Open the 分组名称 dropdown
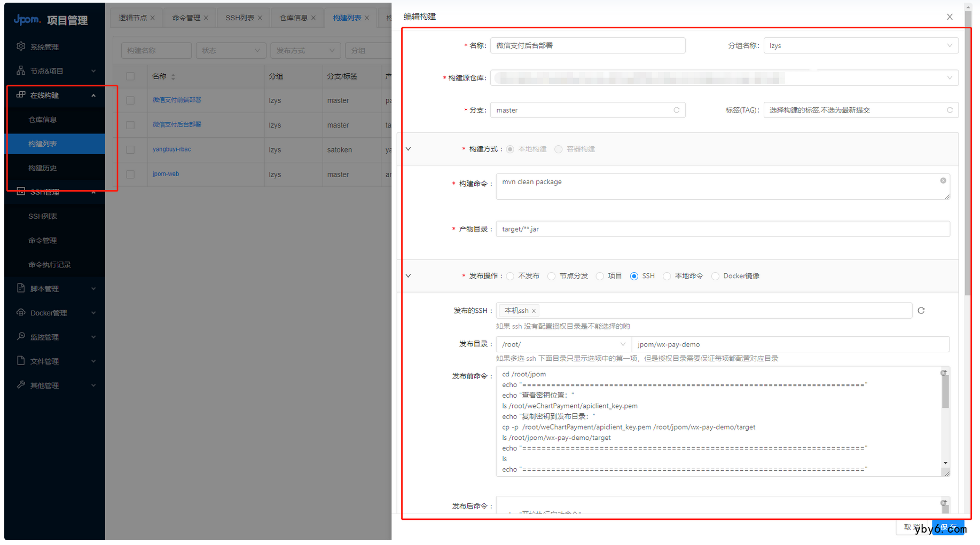Image resolution: width=980 pixels, height=545 pixels. (860, 45)
